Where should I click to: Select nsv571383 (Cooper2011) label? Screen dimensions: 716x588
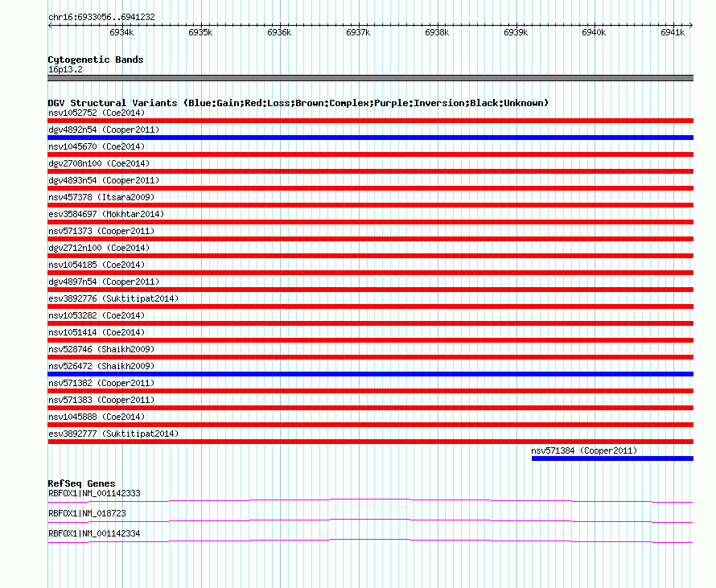[x=101, y=400]
